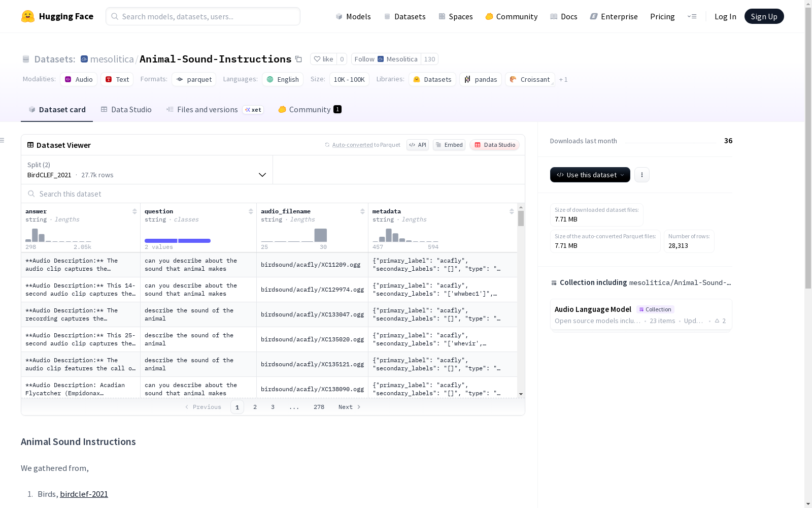This screenshot has width=812, height=508.
Task: Click the 130 followers count
Action: pos(429,59)
